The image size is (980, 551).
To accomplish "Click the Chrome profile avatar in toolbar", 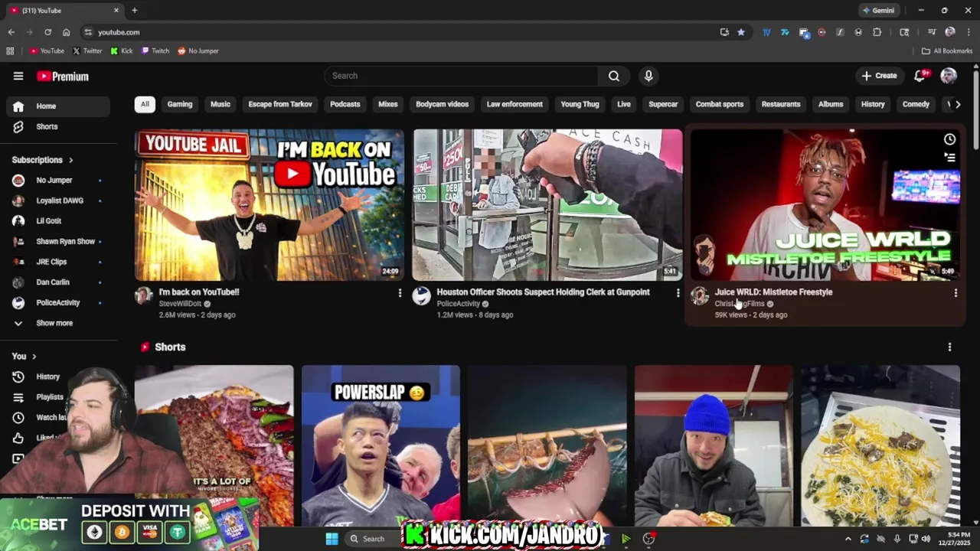I will 950,32.
